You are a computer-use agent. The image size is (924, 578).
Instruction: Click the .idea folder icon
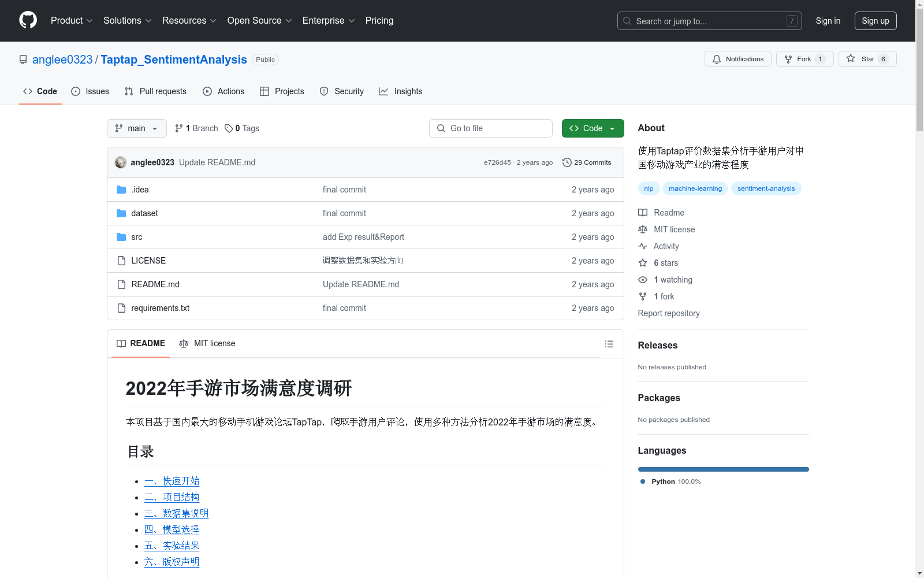coord(121,190)
